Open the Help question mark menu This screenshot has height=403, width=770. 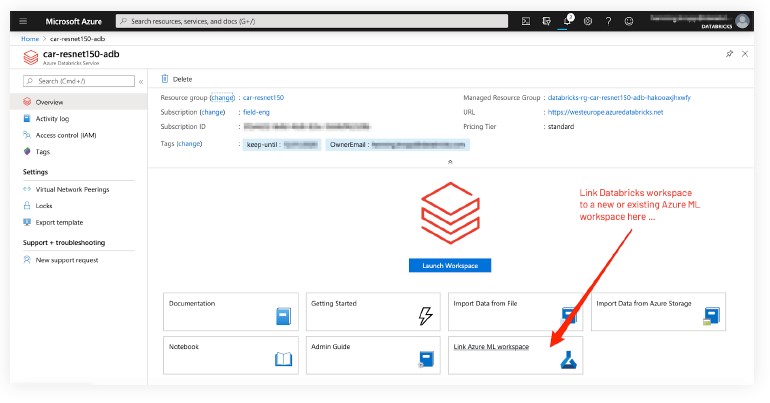click(x=608, y=21)
